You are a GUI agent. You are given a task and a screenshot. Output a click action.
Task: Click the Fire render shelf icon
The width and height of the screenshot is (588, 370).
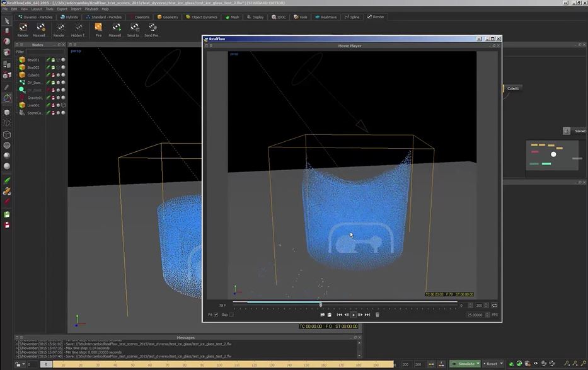tap(98, 27)
